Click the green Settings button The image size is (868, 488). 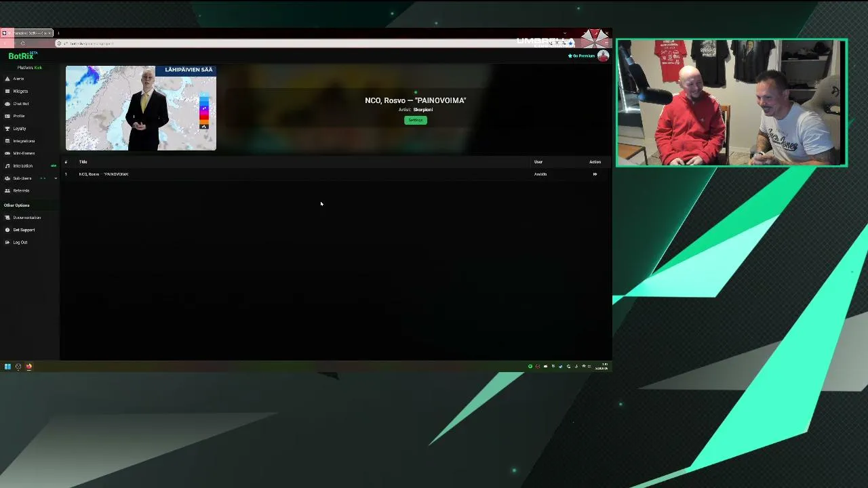[416, 120]
